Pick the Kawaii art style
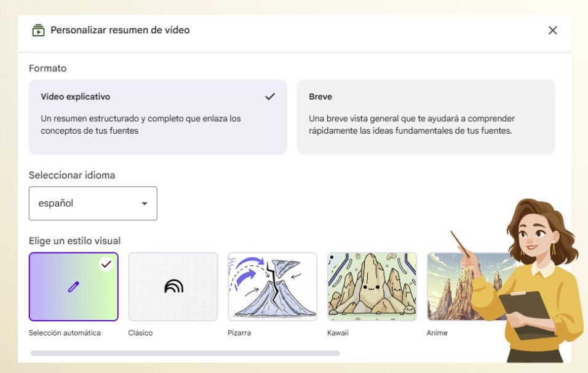588x373 pixels. 371,286
